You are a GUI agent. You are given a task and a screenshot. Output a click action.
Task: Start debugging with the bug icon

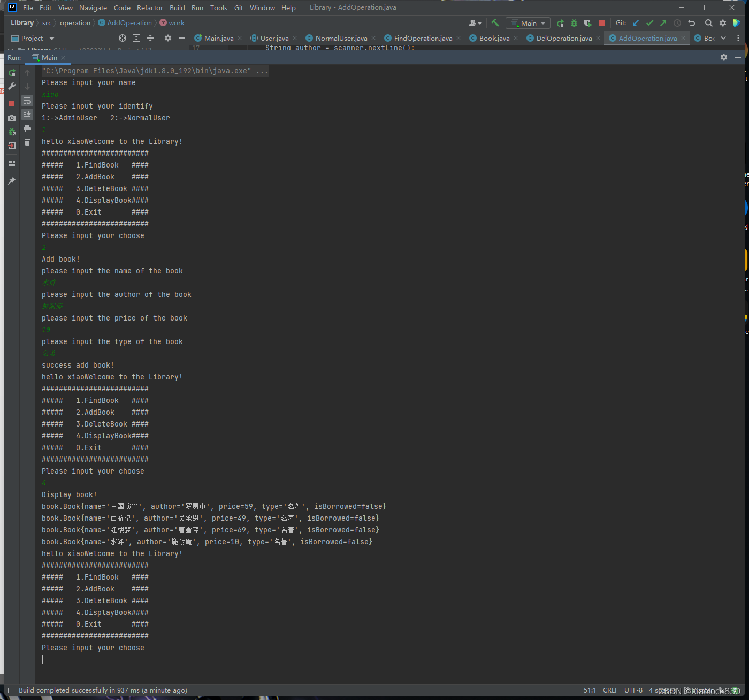[574, 23]
